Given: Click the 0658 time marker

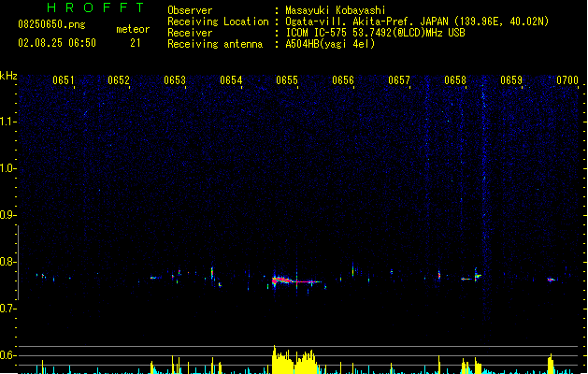Looking at the screenshot, I should (455, 80).
